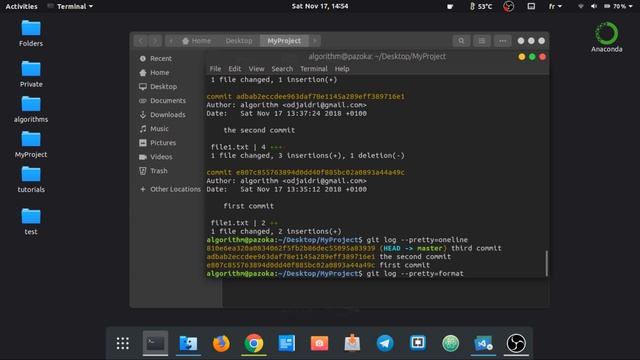Click the volume speaker icon in top bar
Viewport: 640px width, 360px height.
tap(594, 7)
